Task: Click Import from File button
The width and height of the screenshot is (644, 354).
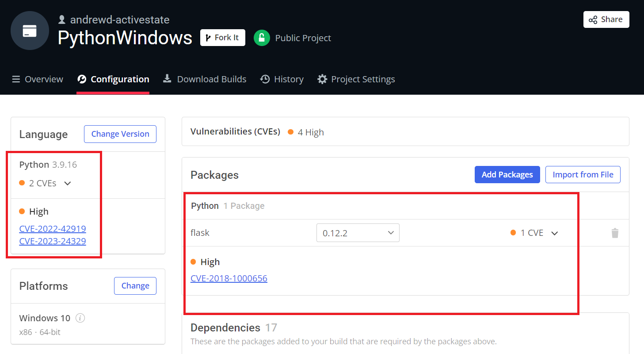Action: click(x=583, y=175)
